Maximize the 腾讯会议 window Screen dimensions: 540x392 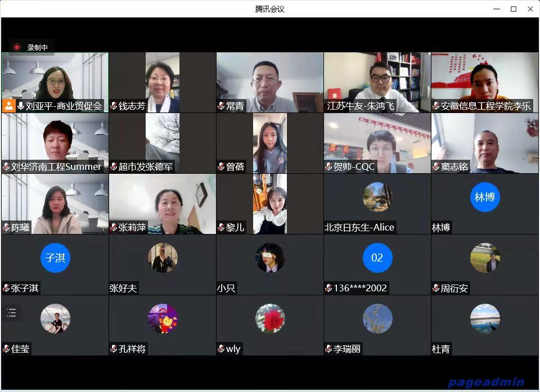click(514, 9)
